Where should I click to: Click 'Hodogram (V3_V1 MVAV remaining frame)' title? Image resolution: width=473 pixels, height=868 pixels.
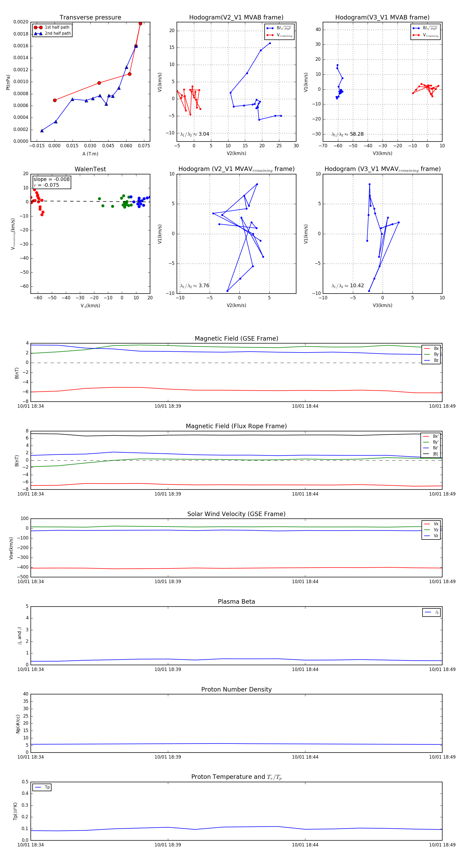click(x=382, y=169)
